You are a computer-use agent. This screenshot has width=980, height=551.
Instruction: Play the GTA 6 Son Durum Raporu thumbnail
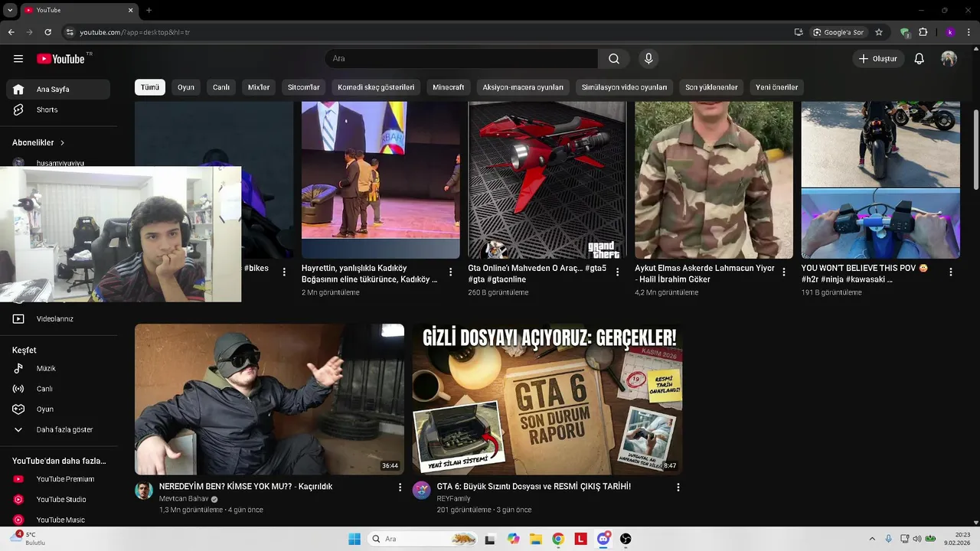click(x=547, y=399)
